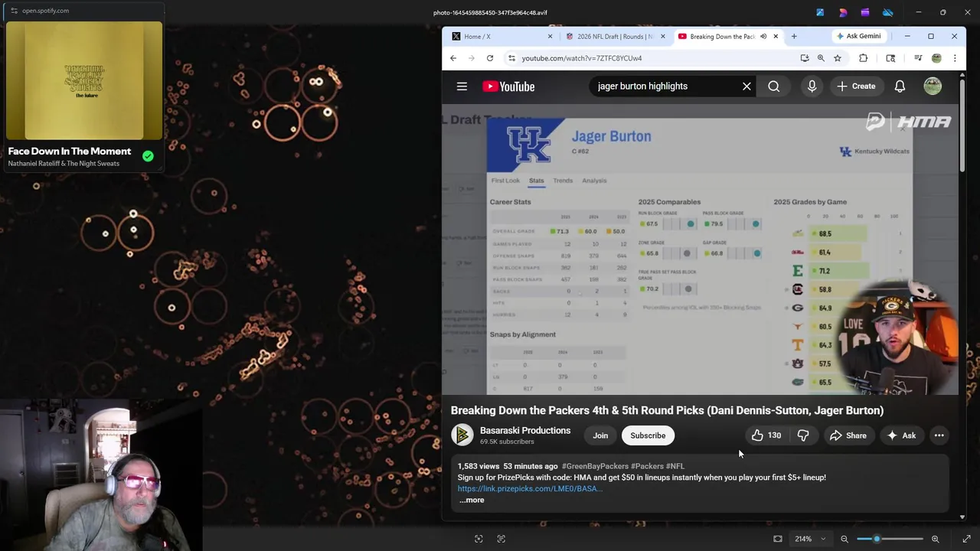Mute the playing YouTube tab audio icon
The height and width of the screenshot is (551, 980).
(763, 36)
